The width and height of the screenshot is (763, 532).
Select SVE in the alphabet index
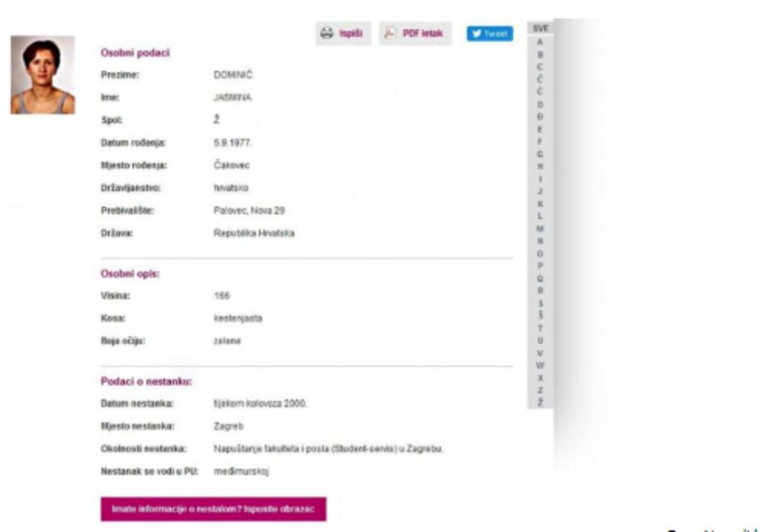pyautogui.click(x=539, y=28)
